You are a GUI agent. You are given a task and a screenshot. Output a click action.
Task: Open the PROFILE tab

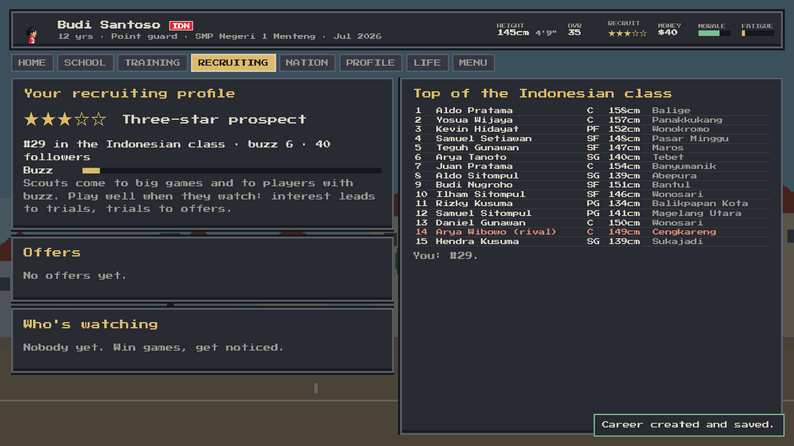(x=370, y=63)
